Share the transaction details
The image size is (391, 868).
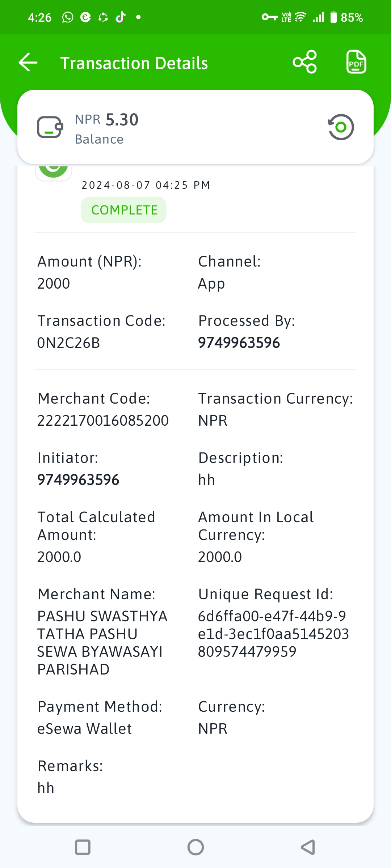(305, 62)
